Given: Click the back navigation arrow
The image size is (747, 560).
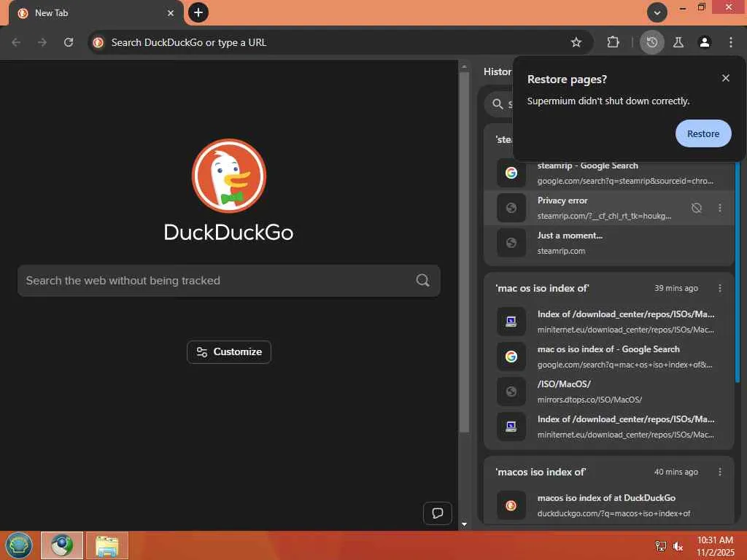Looking at the screenshot, I should 16,42.
